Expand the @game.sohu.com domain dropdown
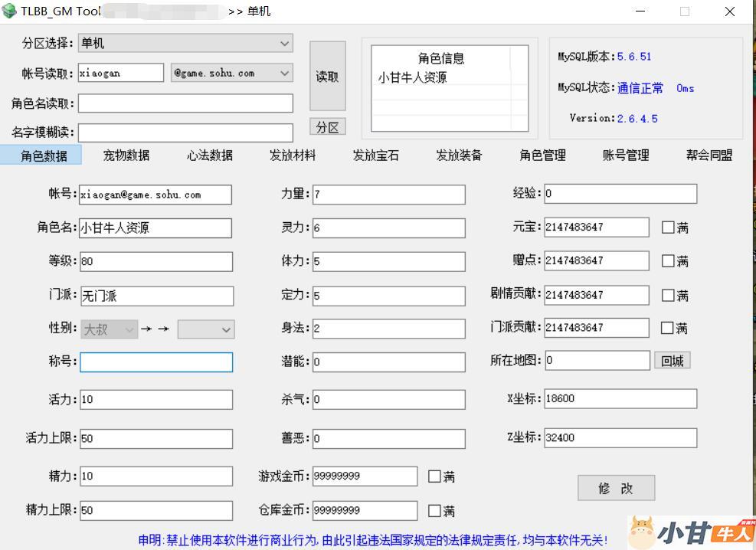 231,74
